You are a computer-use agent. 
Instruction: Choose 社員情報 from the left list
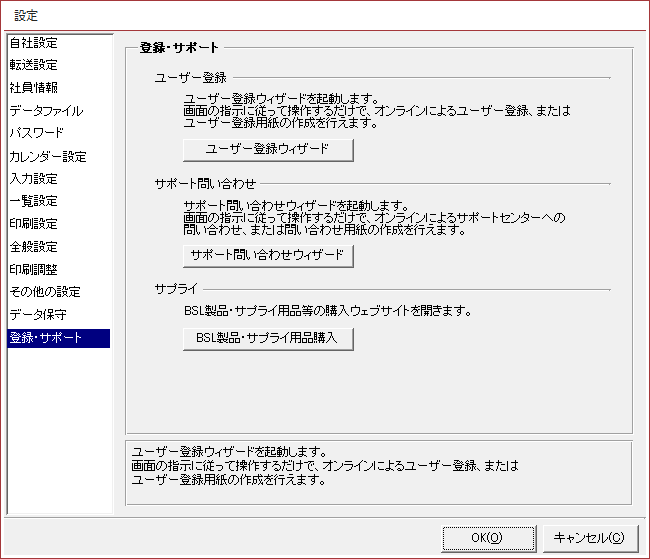click(34, 88)
